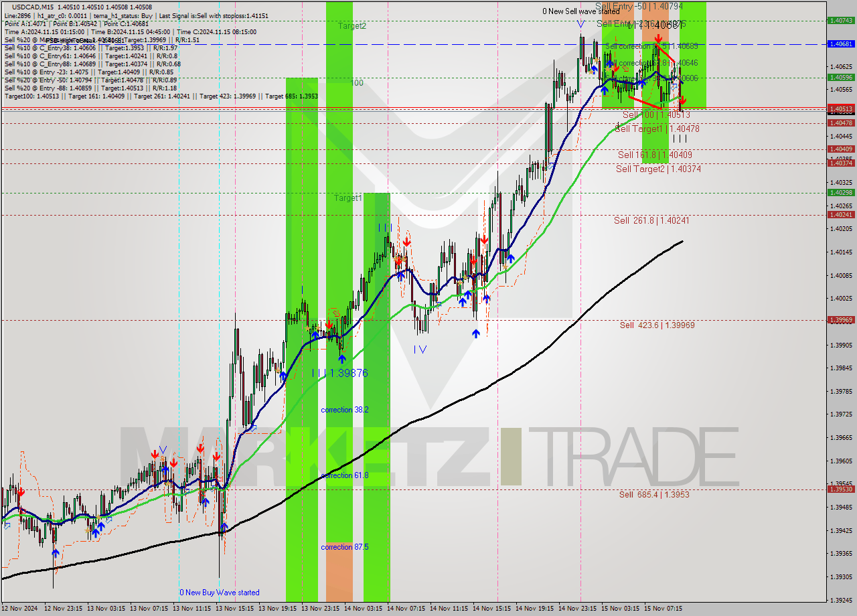Click the 'Sell 161.8 | 1.40409' label

click(x=655, y=155)
